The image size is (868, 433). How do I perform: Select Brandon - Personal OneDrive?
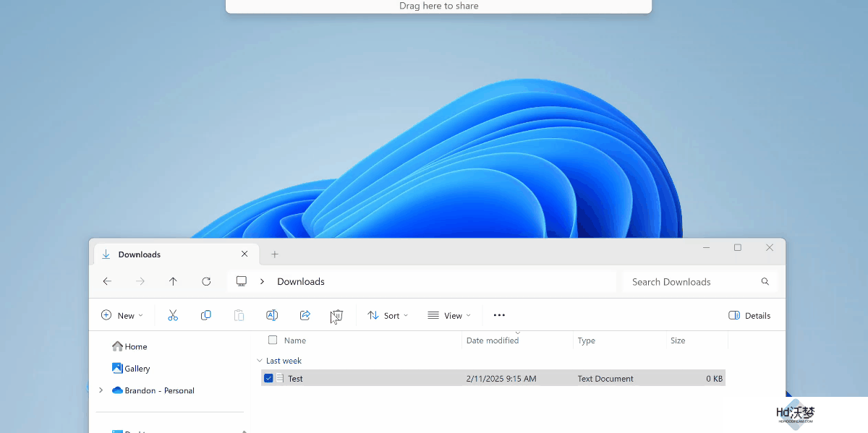[153, 390]
